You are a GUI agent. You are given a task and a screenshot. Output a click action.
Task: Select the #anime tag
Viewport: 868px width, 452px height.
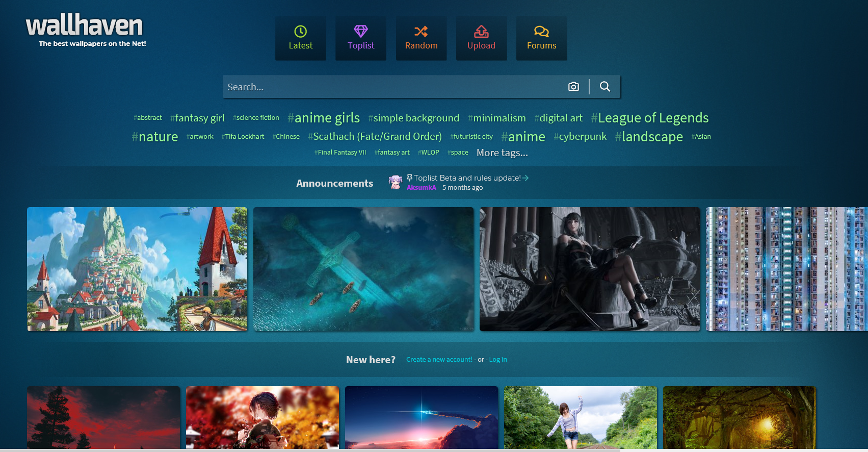pos(523,137)
